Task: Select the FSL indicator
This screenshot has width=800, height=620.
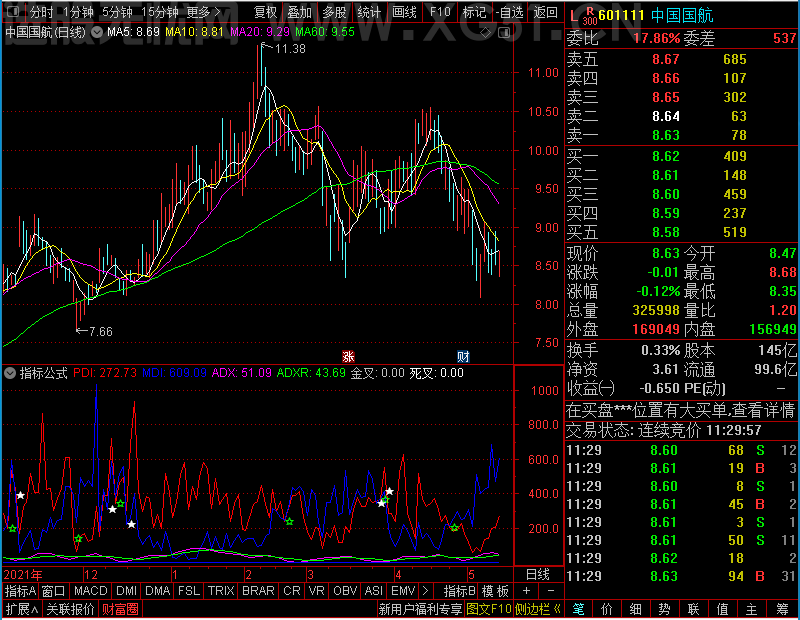Action: pyautogui.click(x=189, y=591)
